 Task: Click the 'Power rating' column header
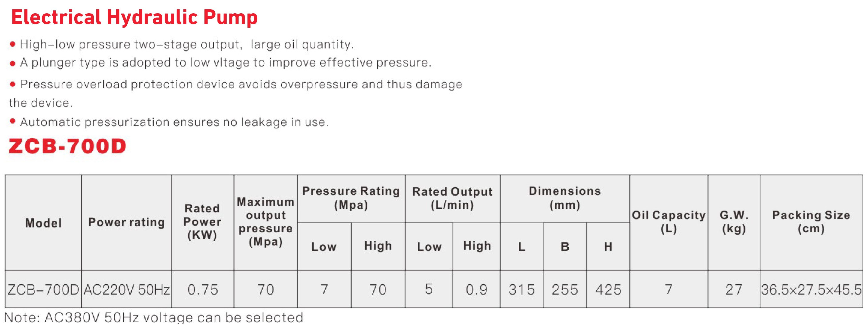(126, 222)
